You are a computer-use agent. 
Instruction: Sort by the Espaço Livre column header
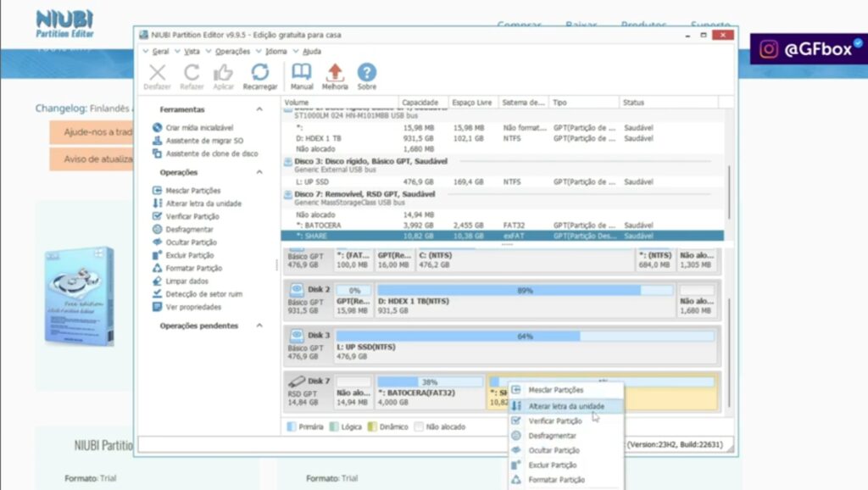point(473,103)
